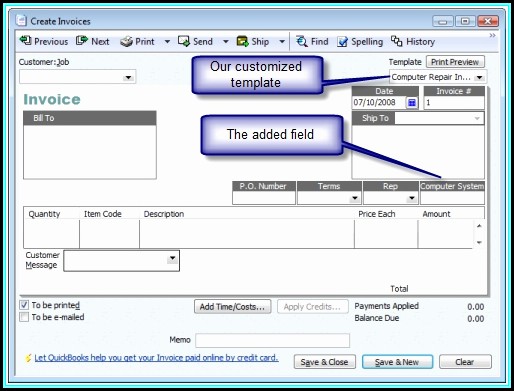Maximize the Create Invoices window
The height and width of the screenshot is (391, 514).
click(465, 21)
